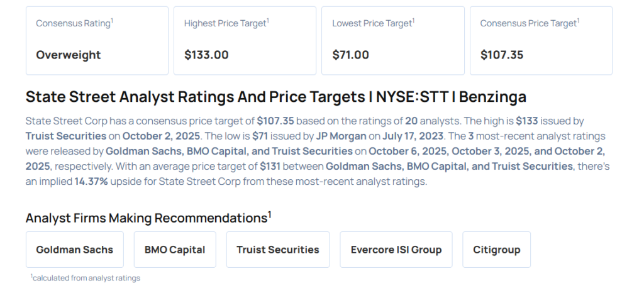The height and width of the screenshot is (298, 644).
Task: Open the Truist Securities firm button
Action: [x=278, y=250]
